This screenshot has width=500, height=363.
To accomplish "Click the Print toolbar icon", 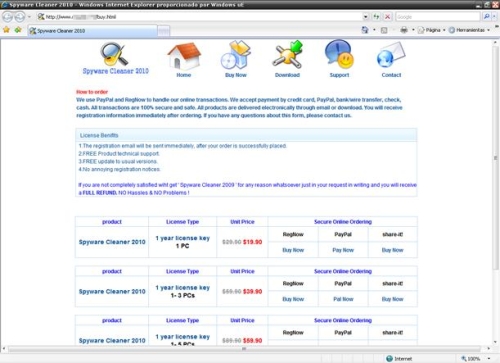I will click(404, 30).
